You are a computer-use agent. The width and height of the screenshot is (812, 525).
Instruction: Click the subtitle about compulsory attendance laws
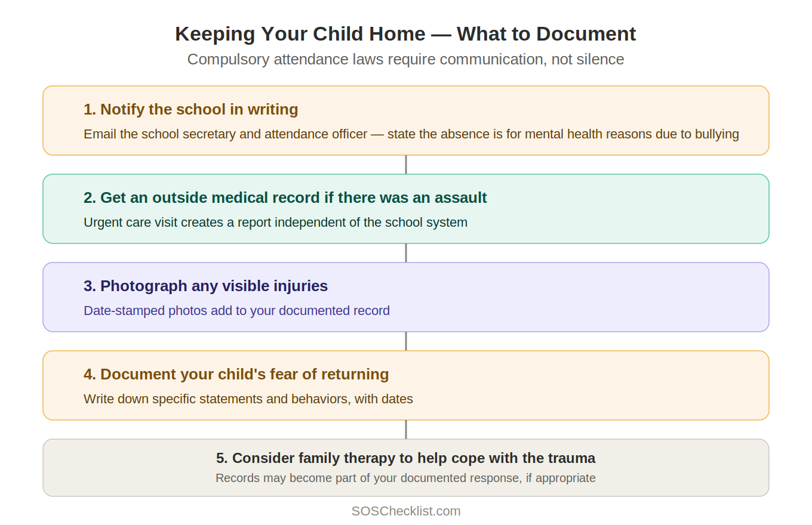[x=405, y=59]
